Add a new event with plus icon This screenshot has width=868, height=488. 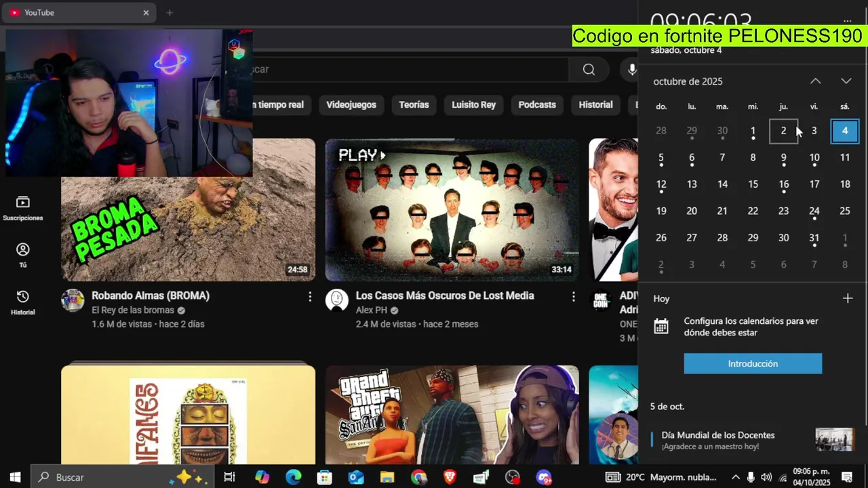tap(847, 298)
